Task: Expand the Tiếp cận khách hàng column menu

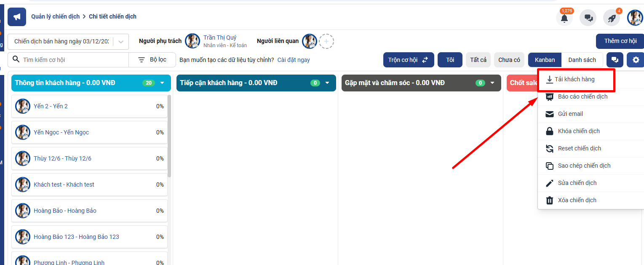Action: coord(328,83)
